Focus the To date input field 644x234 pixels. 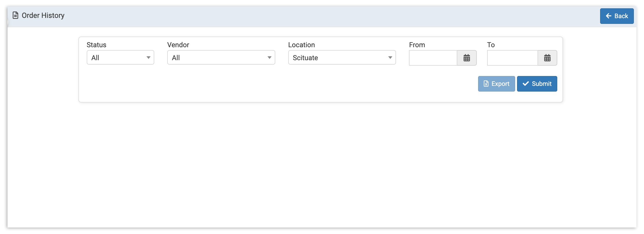(512, 58)
